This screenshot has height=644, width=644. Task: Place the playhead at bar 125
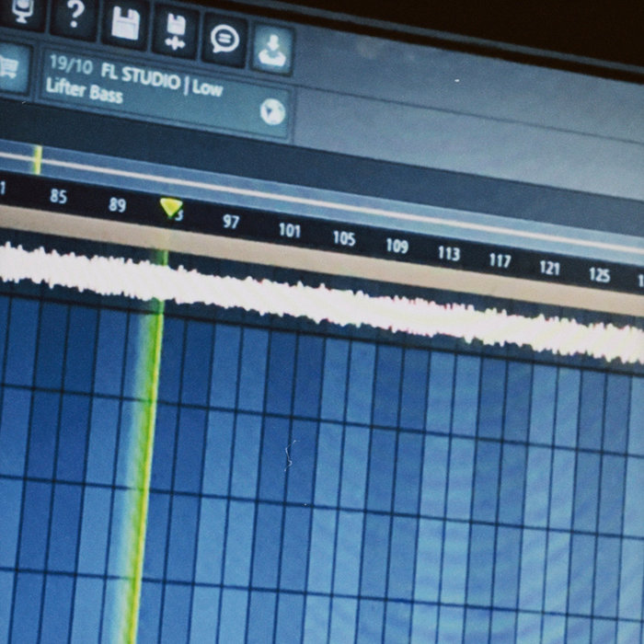(x=599, y=274)
